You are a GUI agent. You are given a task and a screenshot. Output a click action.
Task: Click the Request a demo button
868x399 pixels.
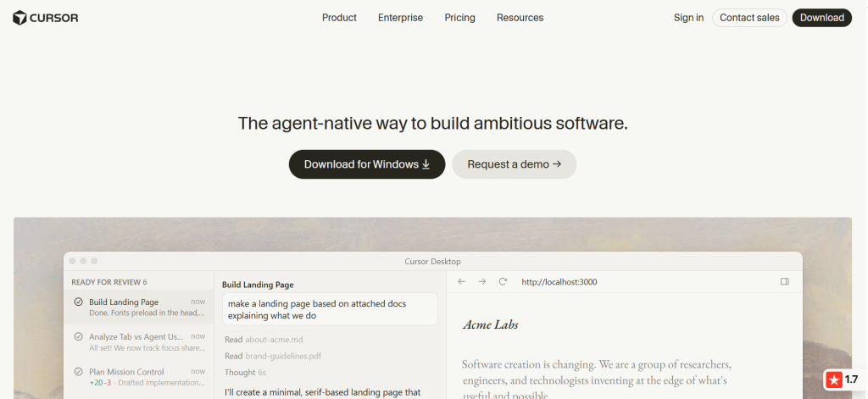515,164
